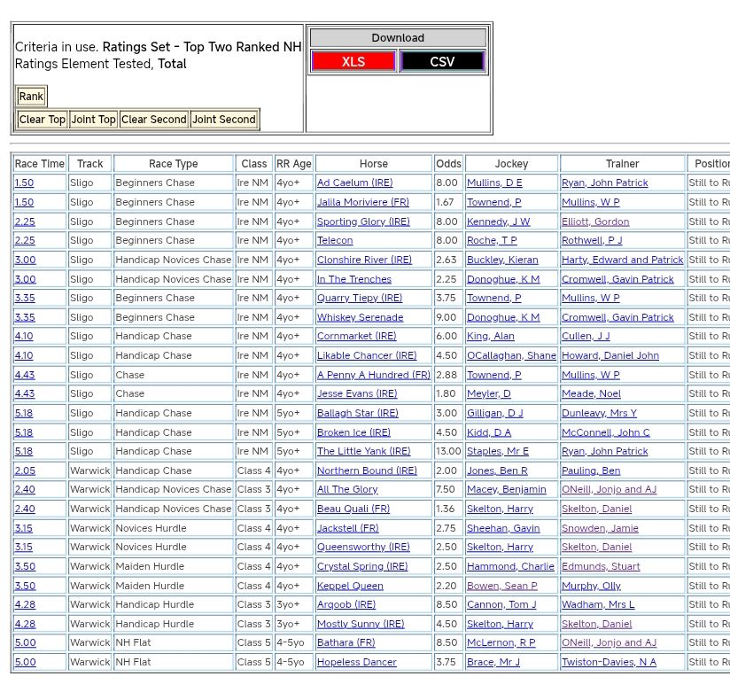Open jockey Mullins, D E page
Viewport: 730px width, 700px height.
click(494, 183)
